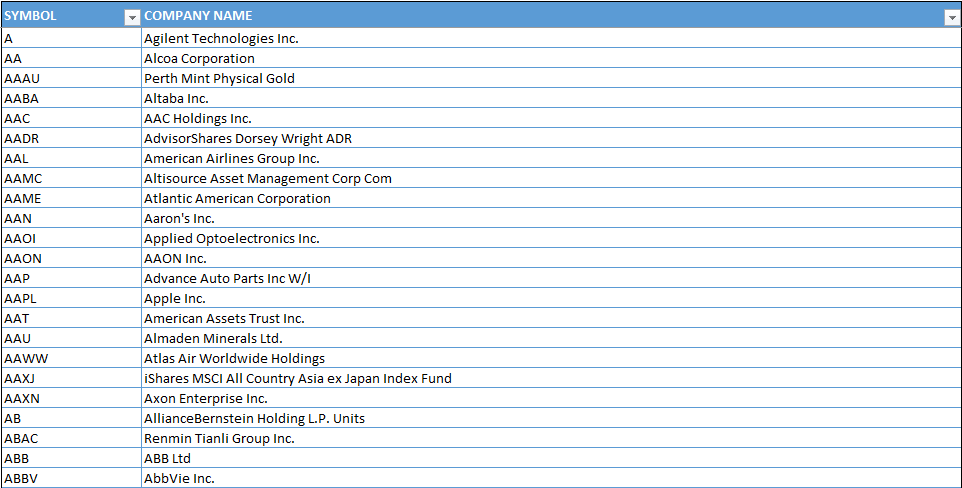Select the symbol cell 'AAXN'
This screenshot has width=962, height=488.
point(71,398)
